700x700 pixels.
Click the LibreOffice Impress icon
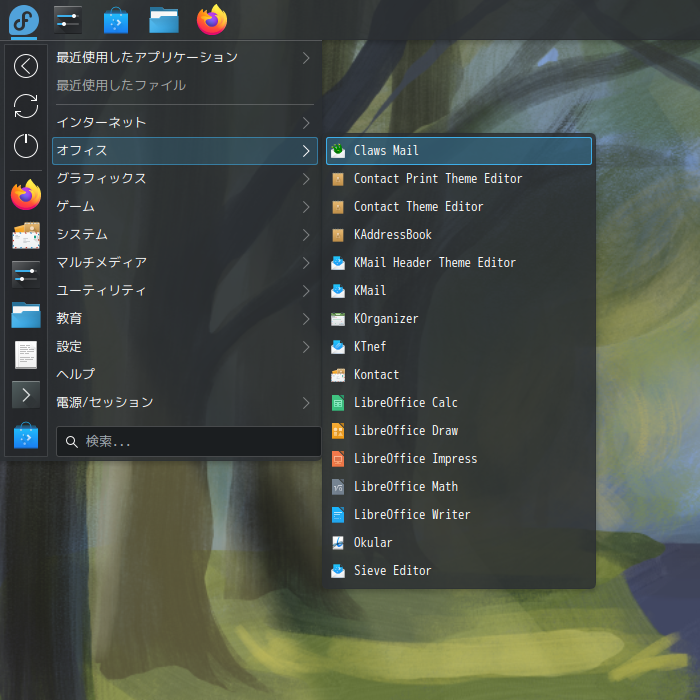pyautogui.click(x=338, y=459)
